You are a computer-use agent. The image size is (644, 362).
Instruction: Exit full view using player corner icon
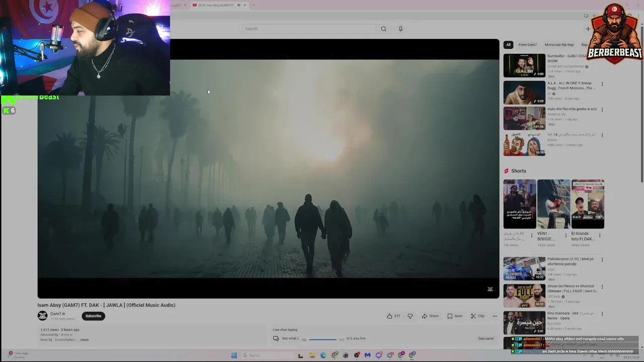(490, 289)
